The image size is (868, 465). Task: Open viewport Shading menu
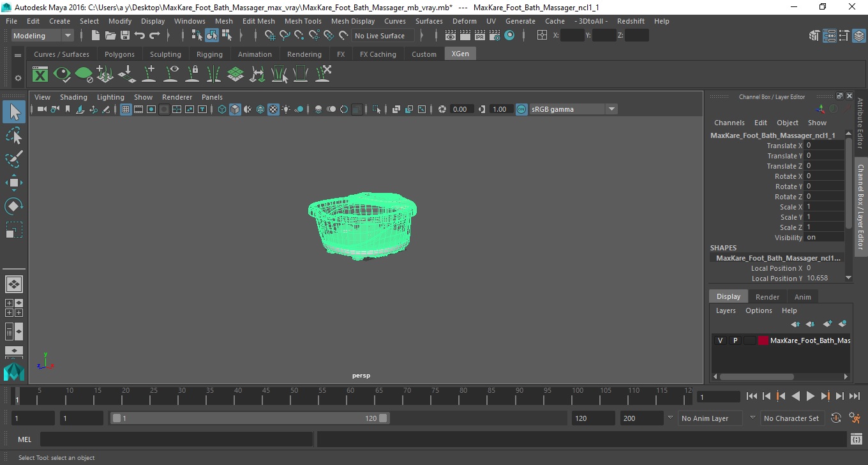click(x=73, y=97)
